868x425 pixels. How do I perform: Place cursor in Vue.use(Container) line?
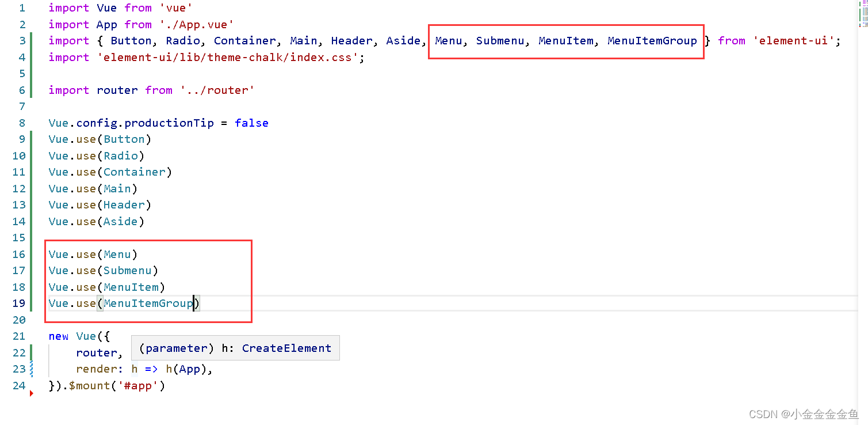110,172
